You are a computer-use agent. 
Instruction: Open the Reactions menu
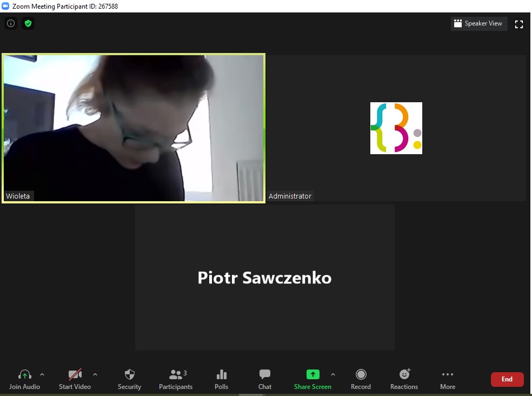[x=404, y=379]
